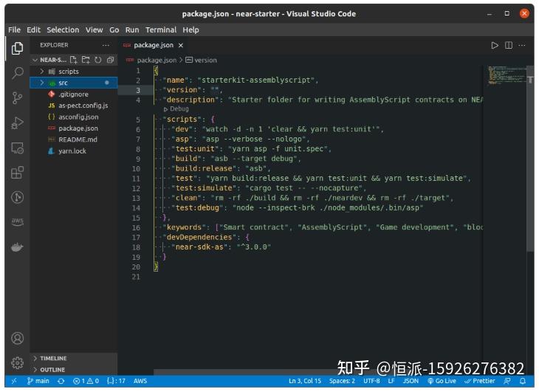Click AWS in the status bar
This screenshot has height=392, width=539.
[140, 381]
